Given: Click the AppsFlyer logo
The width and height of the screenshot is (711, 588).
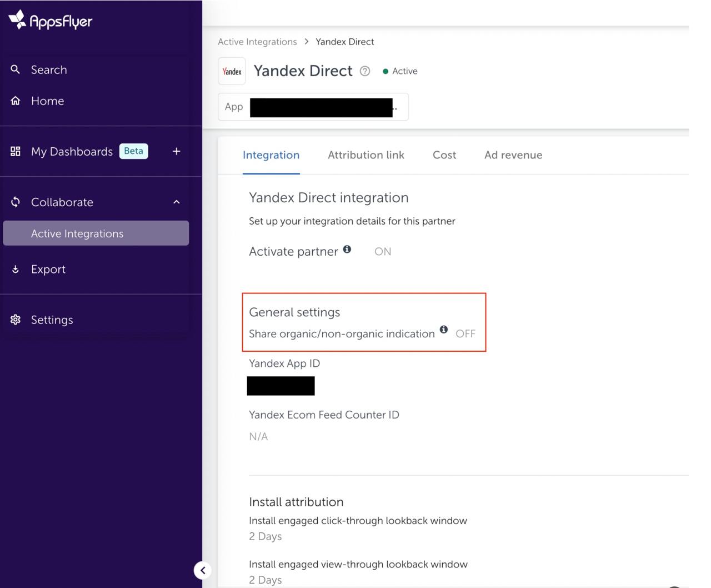Looking at the screenshot, I should tap(51, 21).
